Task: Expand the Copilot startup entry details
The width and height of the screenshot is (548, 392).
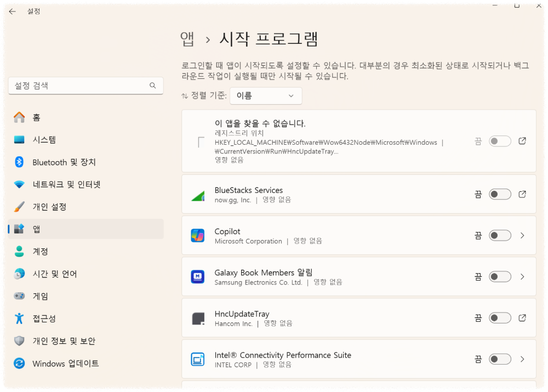Action: tap(522, 235)
